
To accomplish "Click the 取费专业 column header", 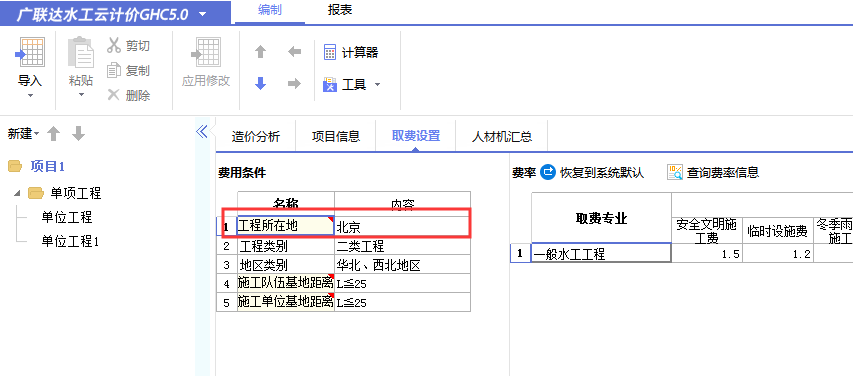I will pos(601,218).
